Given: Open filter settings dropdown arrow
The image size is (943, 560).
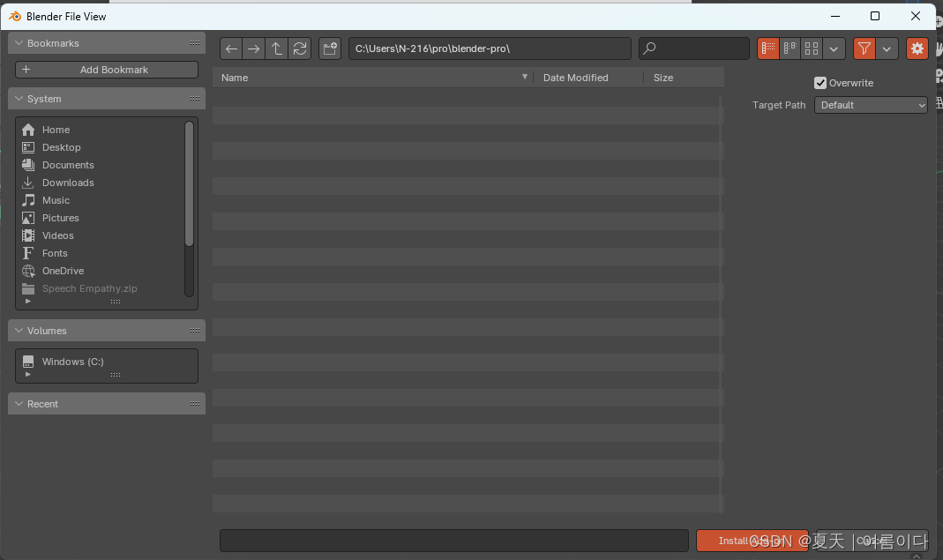Looking at the screenshot, I should tap(887, 49).
